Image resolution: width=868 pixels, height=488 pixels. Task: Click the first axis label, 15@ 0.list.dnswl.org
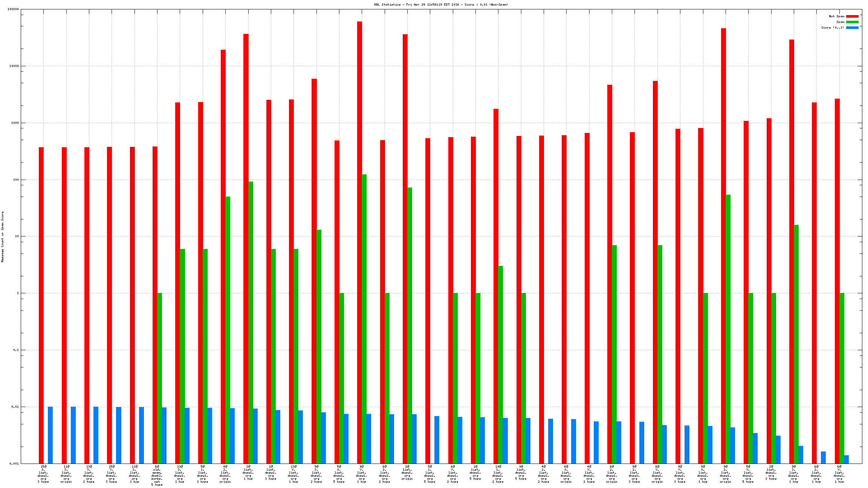tap(43, 474)
